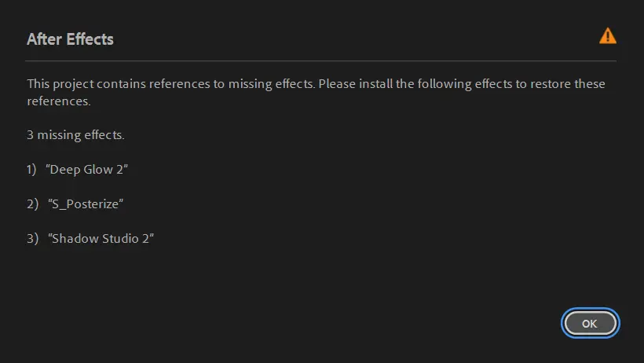Click the After Effects dialog title
The height and width of the screenshot is (363, 644).
pos(70,39)
